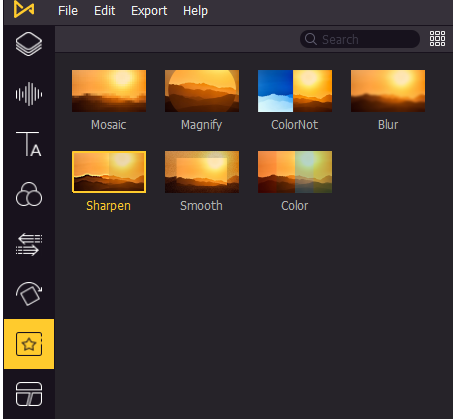Open the Animation rotate sidebar icon
453x419 pixels.
(x=29, y=294)
